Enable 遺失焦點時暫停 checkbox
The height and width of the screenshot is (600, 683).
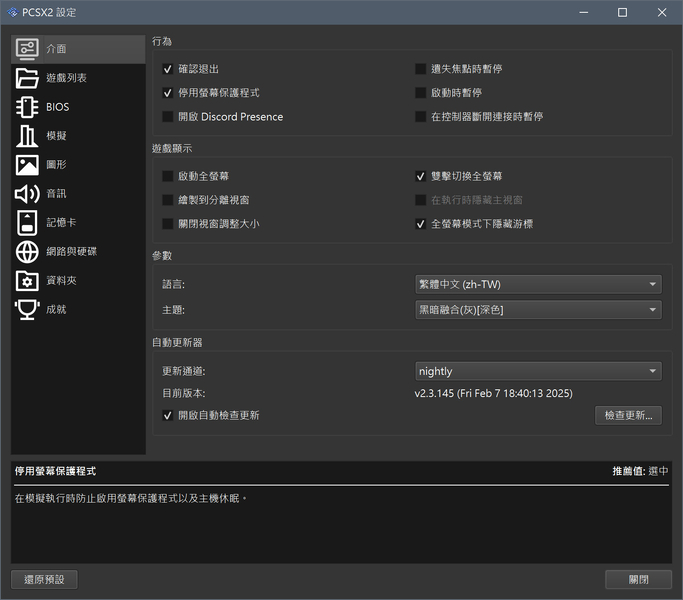(x=420, y=69)
